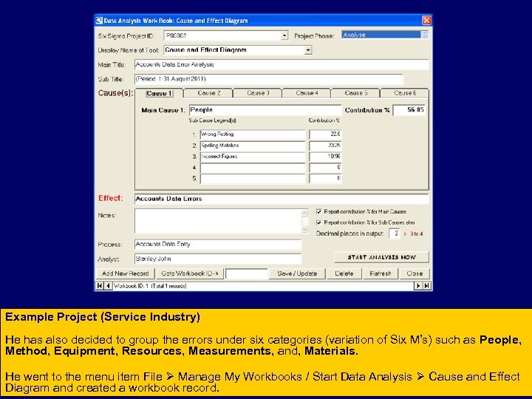Toggle Report contribution % for Sub Causes also
This screenshot has height=399, width=532.
click(319, 222)
